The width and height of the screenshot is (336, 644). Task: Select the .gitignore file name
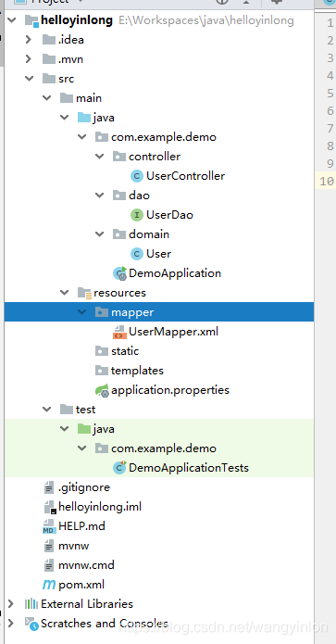tap(84, 487)
